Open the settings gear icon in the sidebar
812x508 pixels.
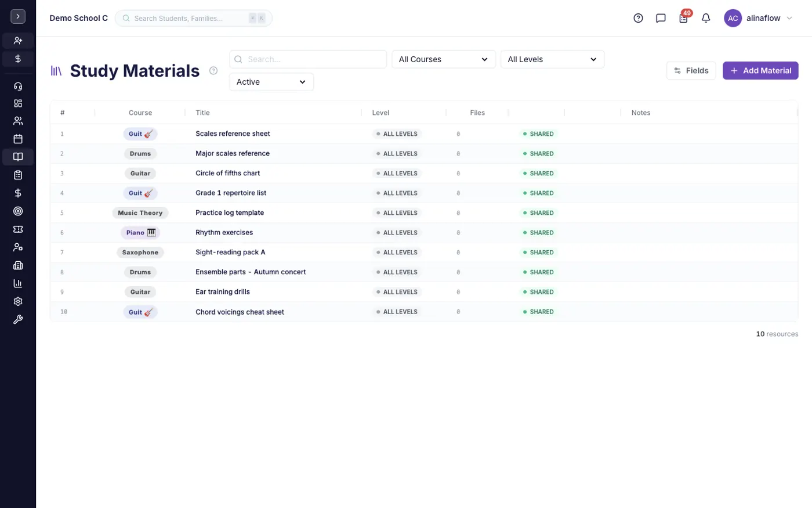coord(18,301)
